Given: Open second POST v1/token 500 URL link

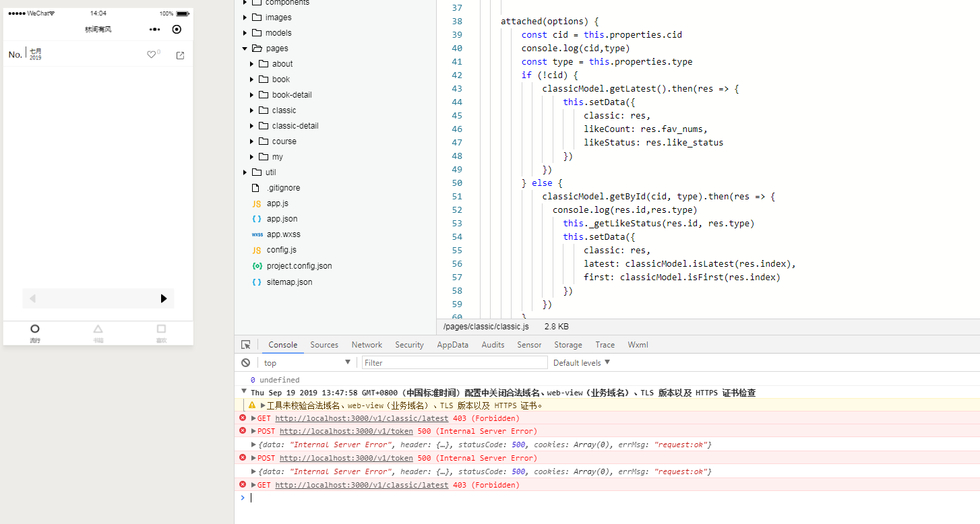Looking at the screenshot, I should 346,458.
